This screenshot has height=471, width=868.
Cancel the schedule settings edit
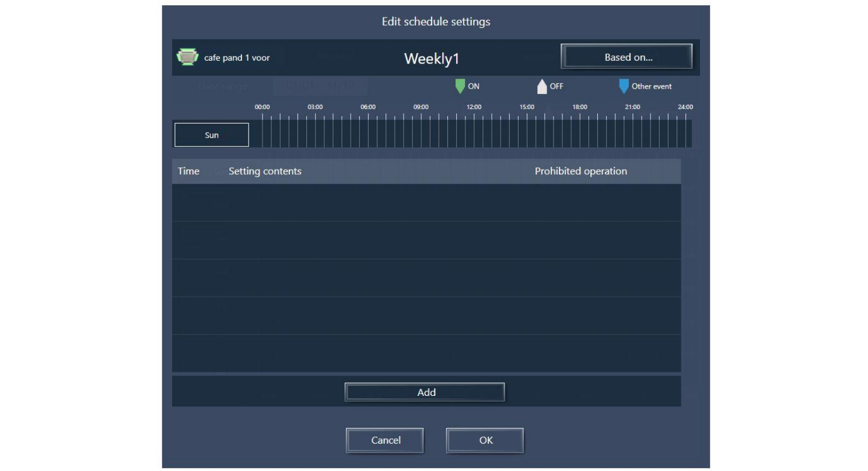(385, 441)
